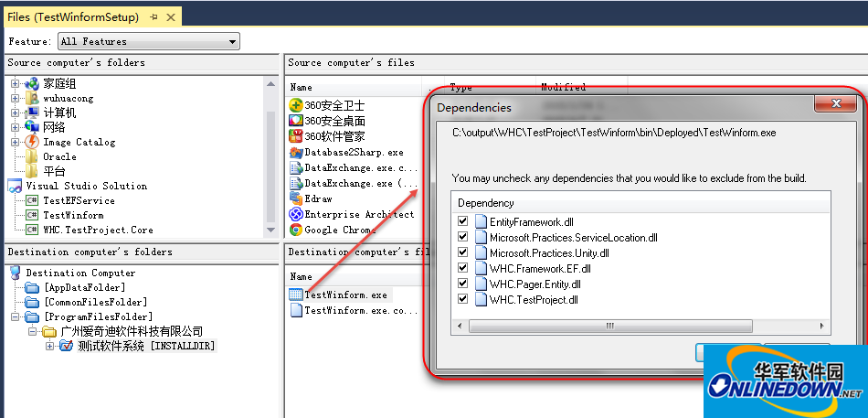
Task: Uncheck Microsoft.Practices.Unity.dll dependency
Action: pyautogui.click(x=463, y=252)
